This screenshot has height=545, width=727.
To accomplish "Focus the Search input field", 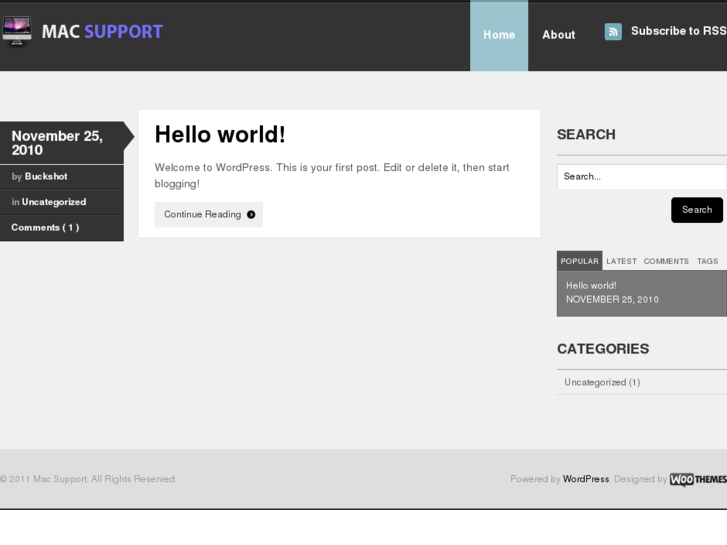I will 640,177.
